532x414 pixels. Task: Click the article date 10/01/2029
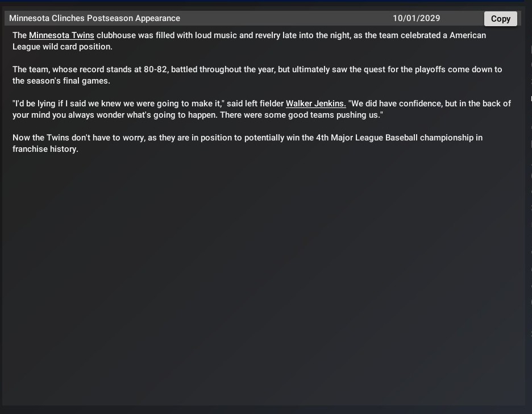416,18
